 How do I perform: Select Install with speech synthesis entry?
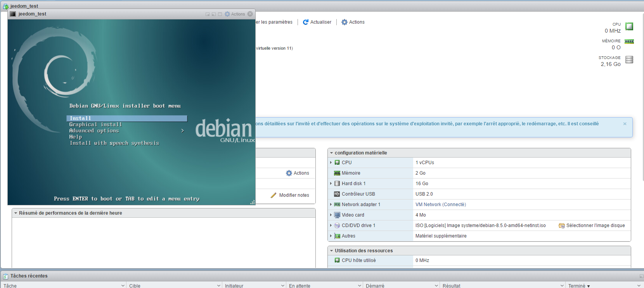tap(114, 143)
